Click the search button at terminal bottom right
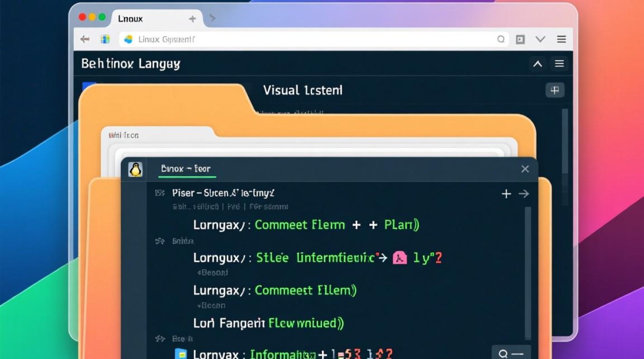The height and width of the screenshot is (359, 644). click(510, 354)
